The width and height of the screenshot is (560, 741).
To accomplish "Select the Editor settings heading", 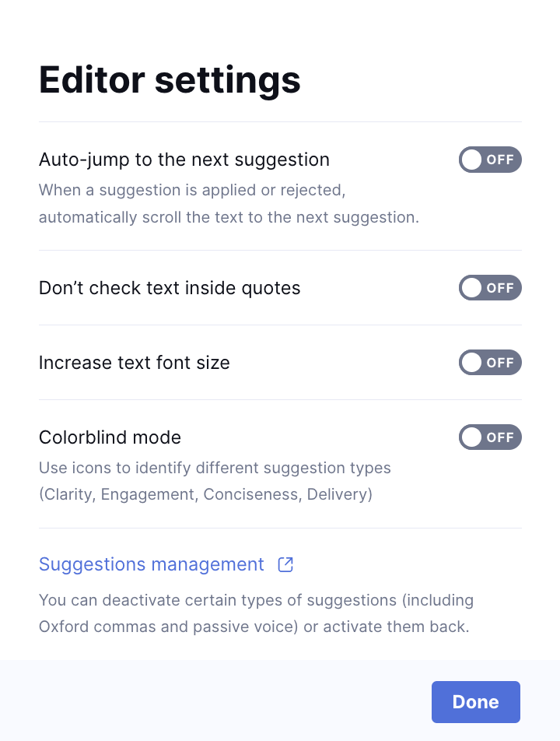I will click(x=170, y=79).
